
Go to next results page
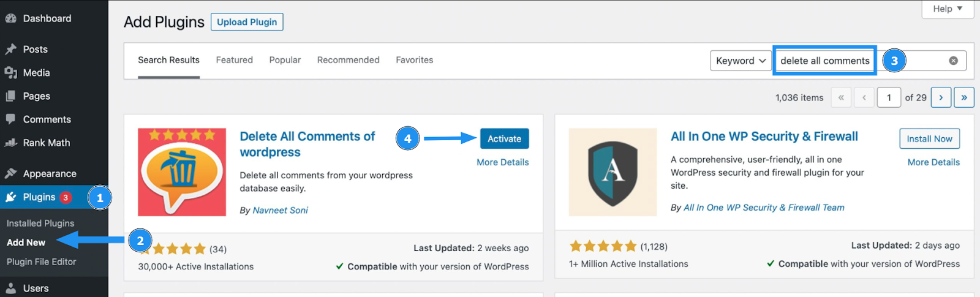941,97
